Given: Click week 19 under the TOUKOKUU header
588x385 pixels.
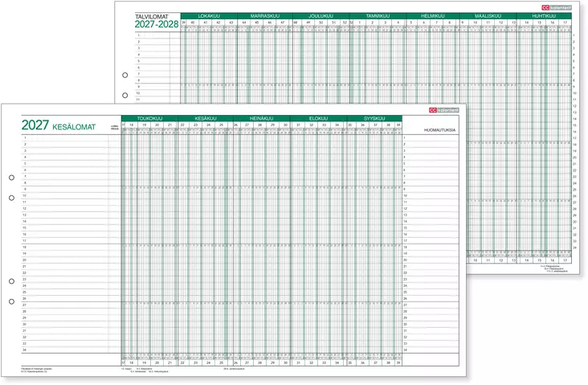Looking at the screenshot, I should 144,125.
